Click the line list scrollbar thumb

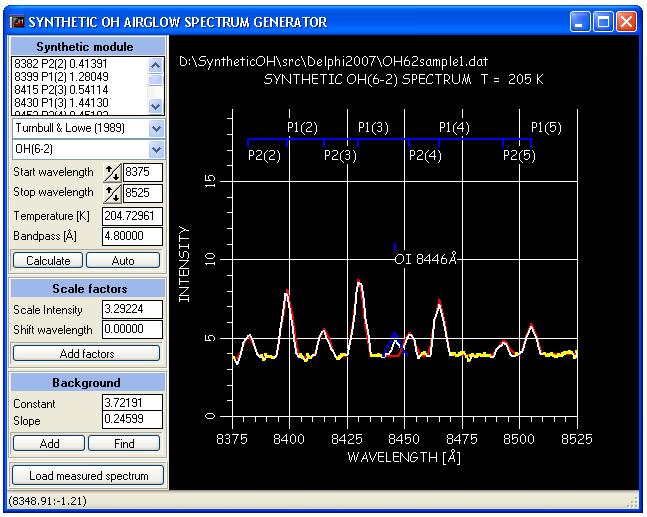click(x=156, y=80)
